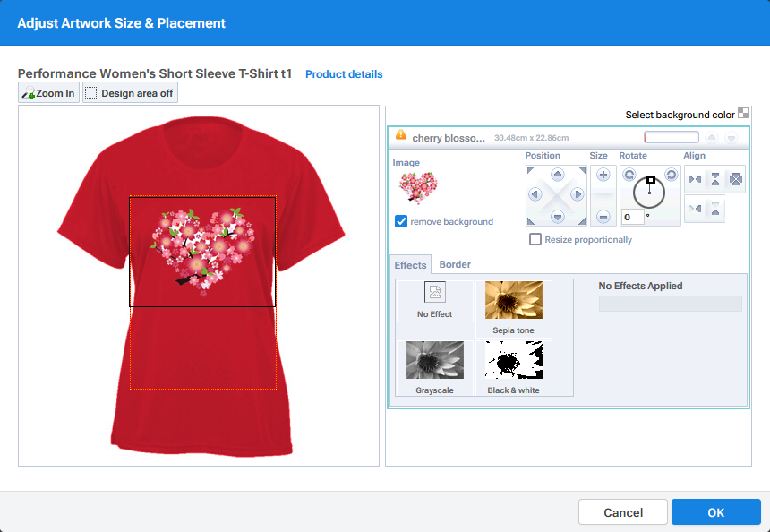This screenshot has width=770, height=532.
Task: Uncheck the remove background checkbox
Action: 401,221
